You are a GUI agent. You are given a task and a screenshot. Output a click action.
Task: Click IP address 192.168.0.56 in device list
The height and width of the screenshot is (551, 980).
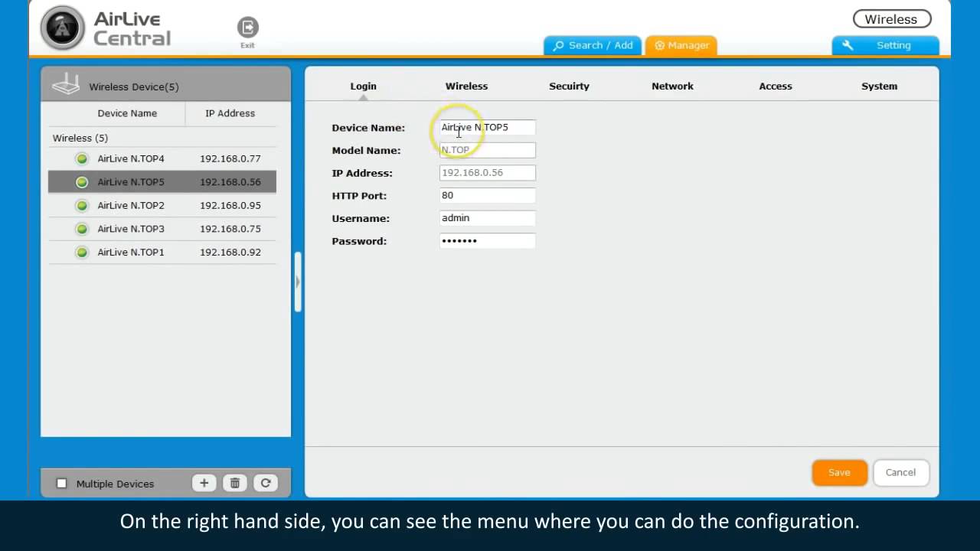[230, 182]
